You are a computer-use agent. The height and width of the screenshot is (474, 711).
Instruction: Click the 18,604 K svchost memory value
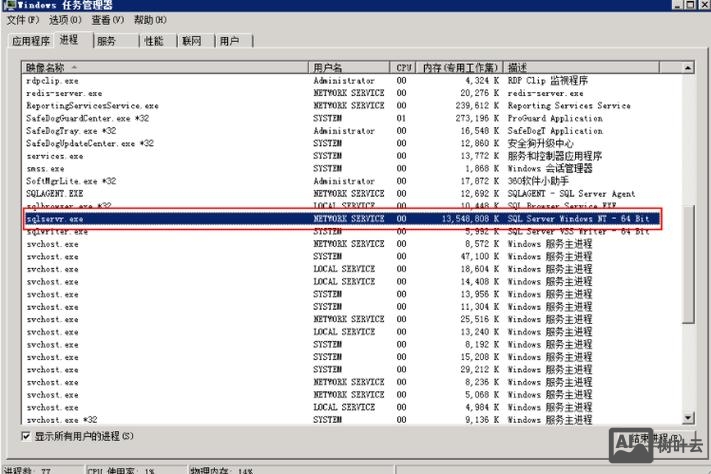[x=480, y=269]
